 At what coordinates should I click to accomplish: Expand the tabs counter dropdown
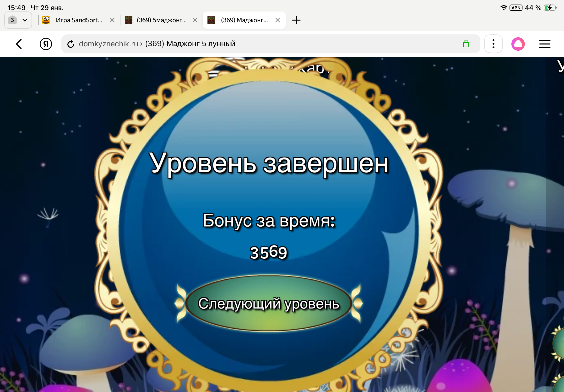(18, 20)
